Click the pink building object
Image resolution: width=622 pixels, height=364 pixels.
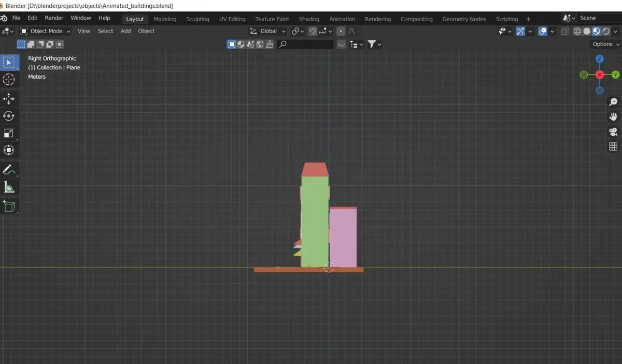(x=343, y=238)
